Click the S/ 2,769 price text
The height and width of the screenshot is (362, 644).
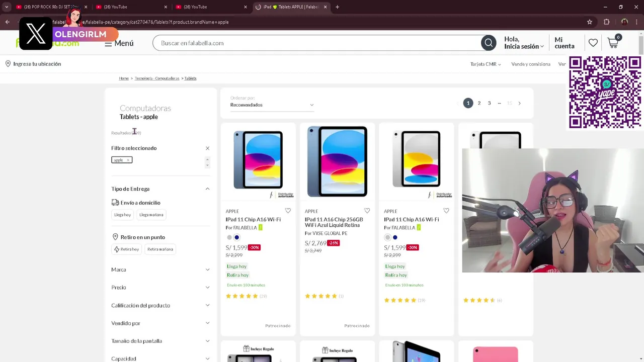pyautogui.click(x=315, y=243)
